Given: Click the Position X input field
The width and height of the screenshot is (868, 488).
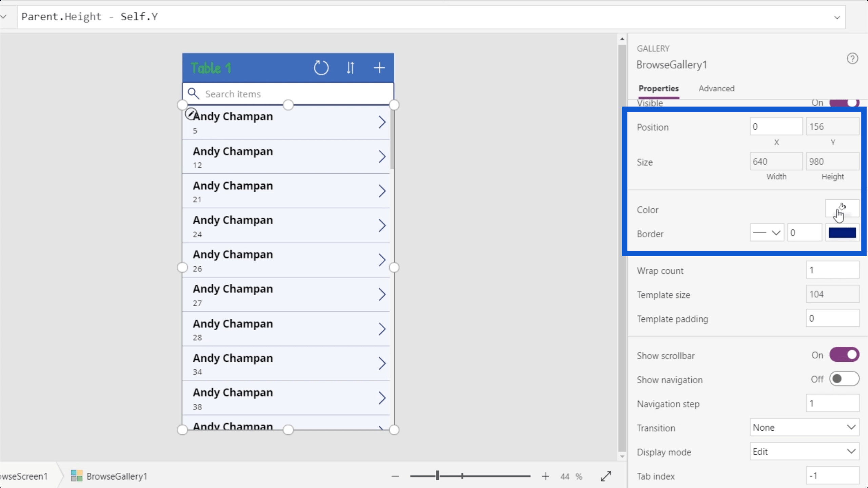Looking at the screenshot, I should tap(776, 127).
